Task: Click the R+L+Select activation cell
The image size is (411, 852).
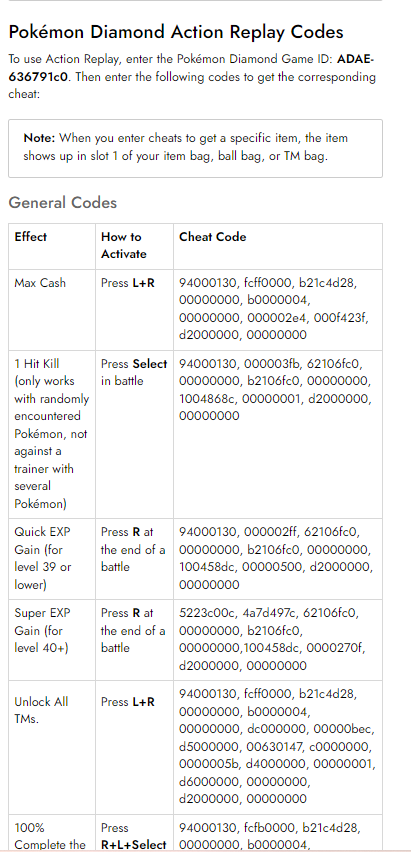Action: (x=134, y=833)
